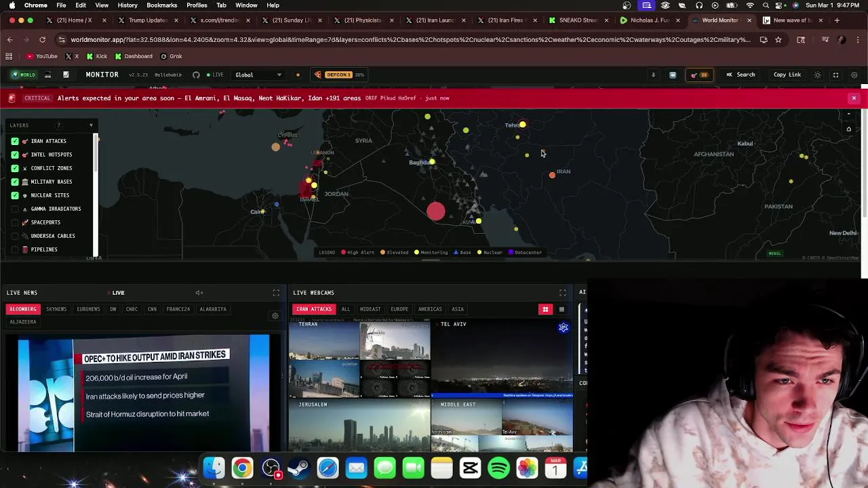Bookmark this page with the star icon
Image resolution: width=868 pixels, height=488 pixels.
pos(778,40)
